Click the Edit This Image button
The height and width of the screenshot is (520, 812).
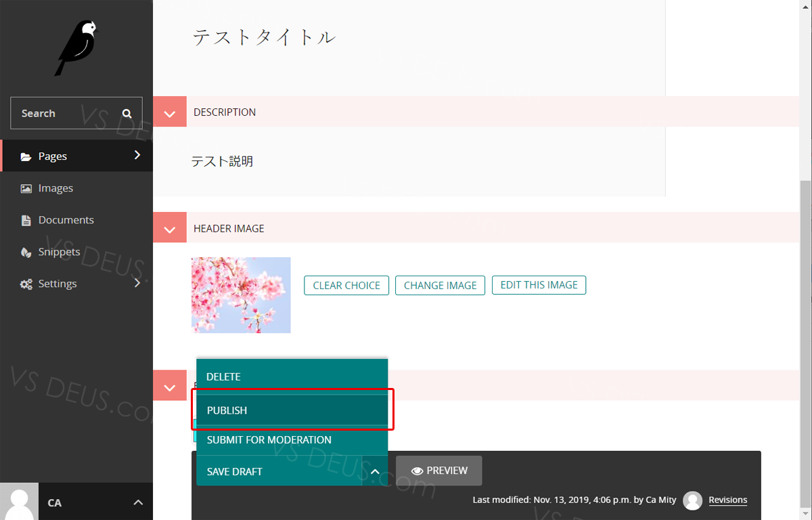539,285
